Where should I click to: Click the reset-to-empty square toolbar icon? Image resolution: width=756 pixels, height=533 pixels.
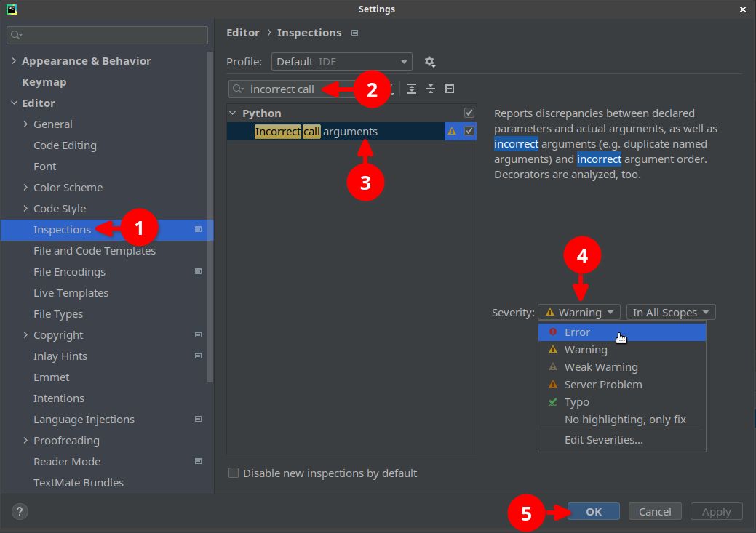[x=450, y=89]
